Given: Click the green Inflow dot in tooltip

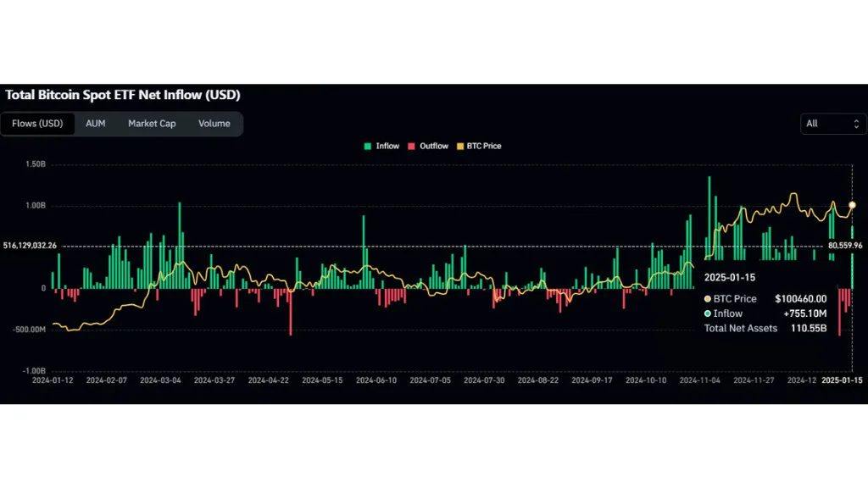Looking at the screenshot, I should click(x=709, y=313).
